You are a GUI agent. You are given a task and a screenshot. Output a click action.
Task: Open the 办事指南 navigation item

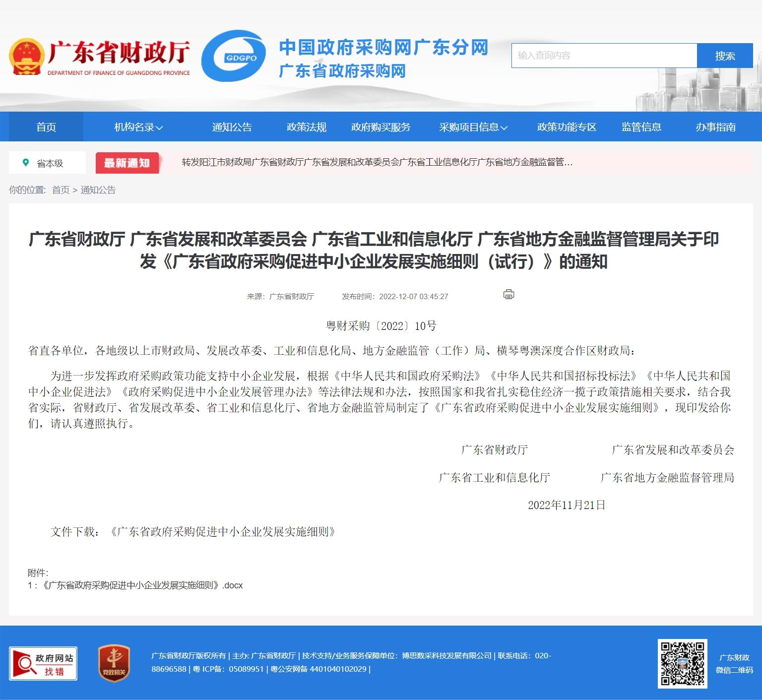click(716, 127)
